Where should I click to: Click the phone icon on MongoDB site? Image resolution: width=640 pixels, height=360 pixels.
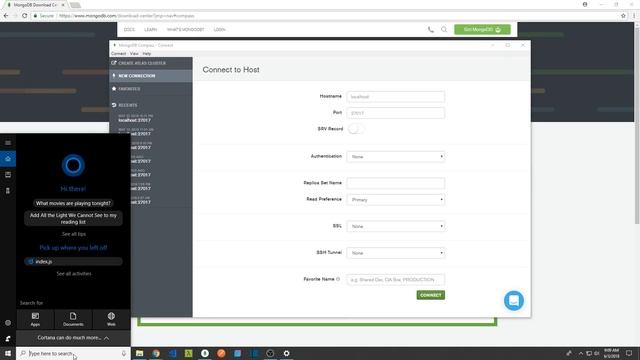tap(431, 29)
